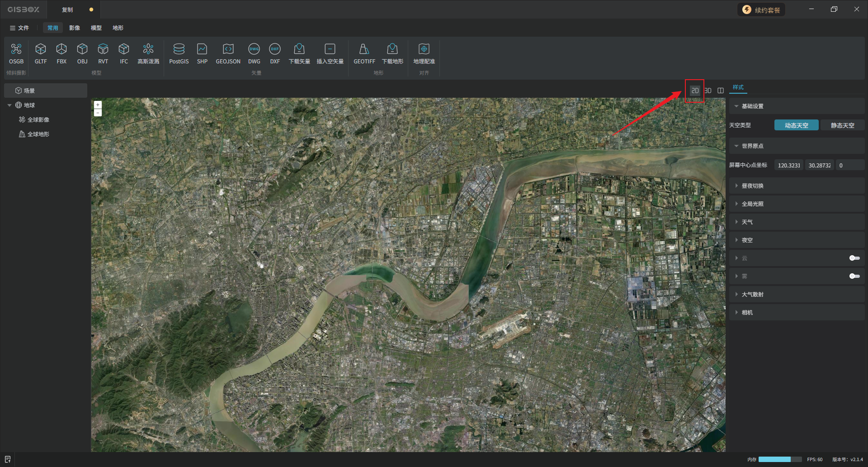
Task: Open the GEOTIFF terrain import tool
Action: point(364,49)
